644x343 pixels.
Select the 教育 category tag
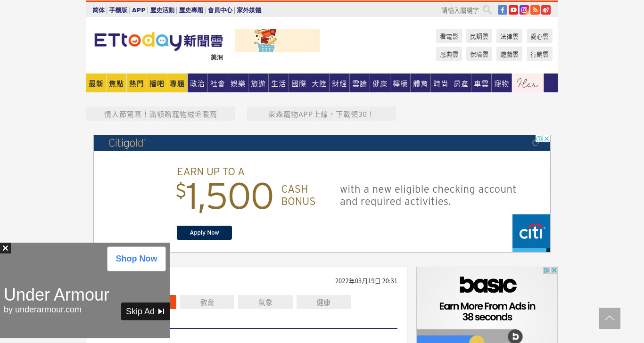pyautogui.click(x=207, y=302)
